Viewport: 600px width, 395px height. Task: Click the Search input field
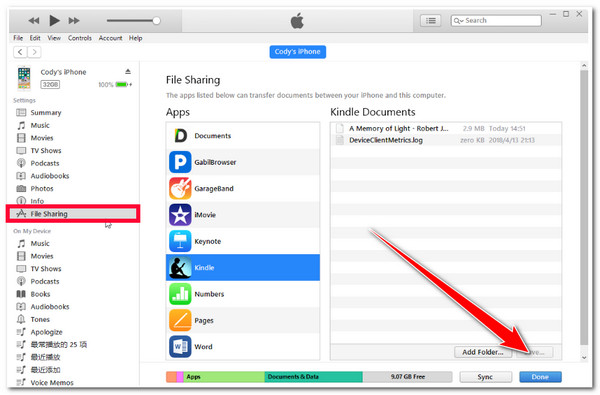pos(496,21)
